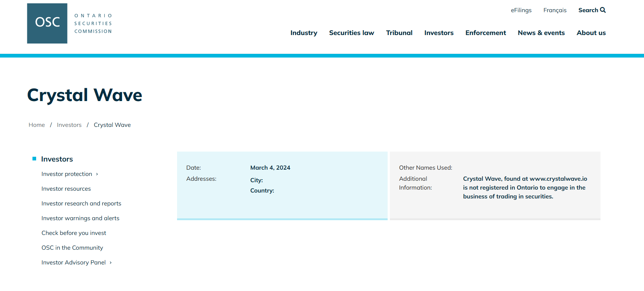Open the Industry menu
644x291 pixels.
tap(304, 33)
